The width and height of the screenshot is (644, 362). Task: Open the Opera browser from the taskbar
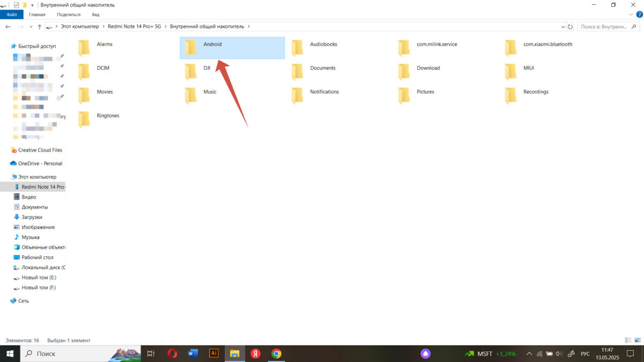172,353
